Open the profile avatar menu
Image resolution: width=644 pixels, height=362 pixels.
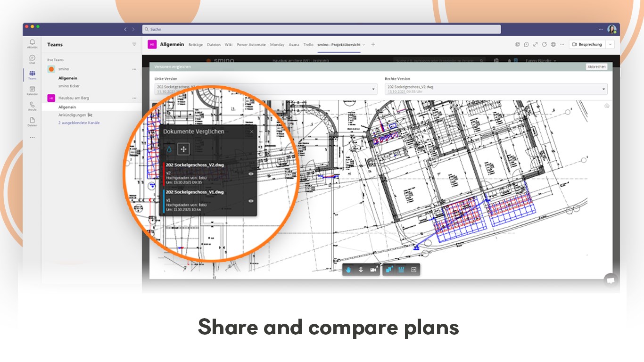(612, 29)
